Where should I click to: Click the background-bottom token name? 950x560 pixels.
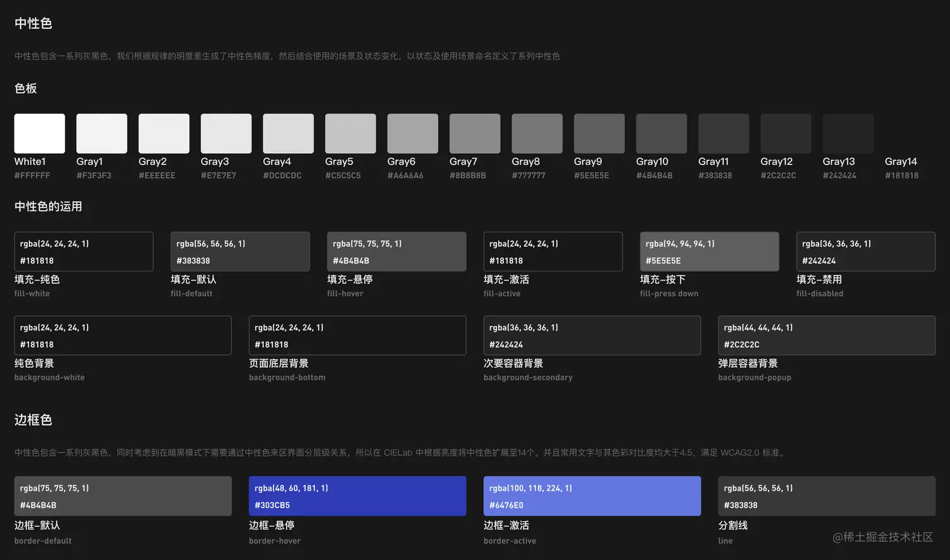(x=287, y=378)
